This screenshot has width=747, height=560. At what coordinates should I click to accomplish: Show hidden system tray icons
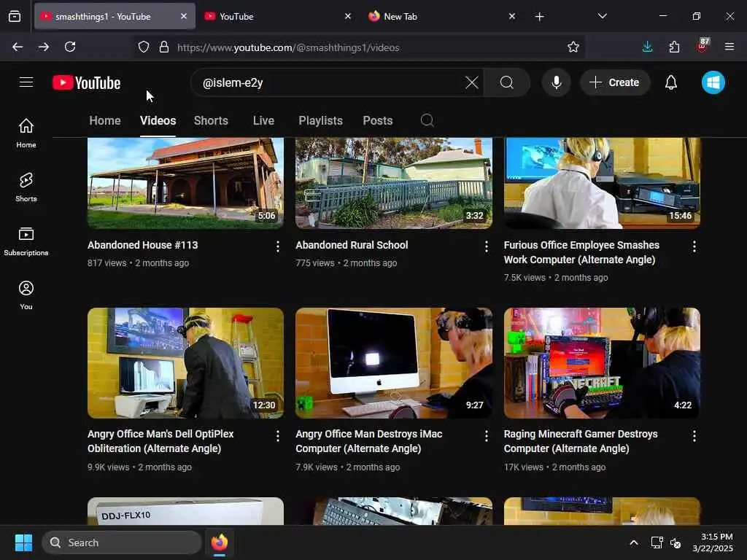(x=634, y=542)
